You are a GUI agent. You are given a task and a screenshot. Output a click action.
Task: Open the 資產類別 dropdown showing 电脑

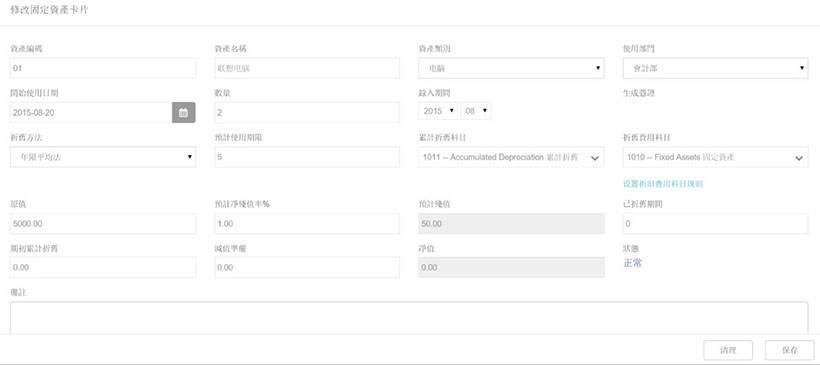tap(511, 68)
